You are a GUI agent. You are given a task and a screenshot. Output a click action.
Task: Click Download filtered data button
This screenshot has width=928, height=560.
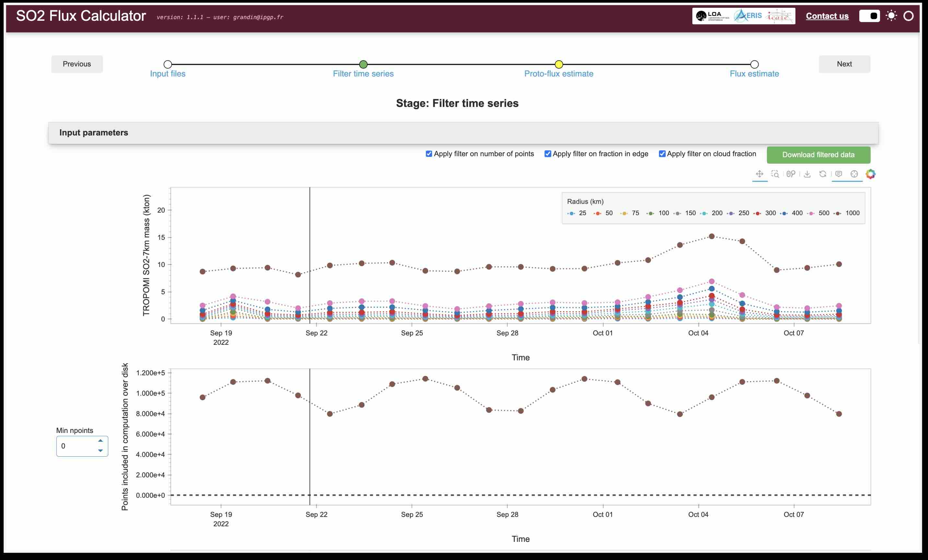[x=818, y=155]
